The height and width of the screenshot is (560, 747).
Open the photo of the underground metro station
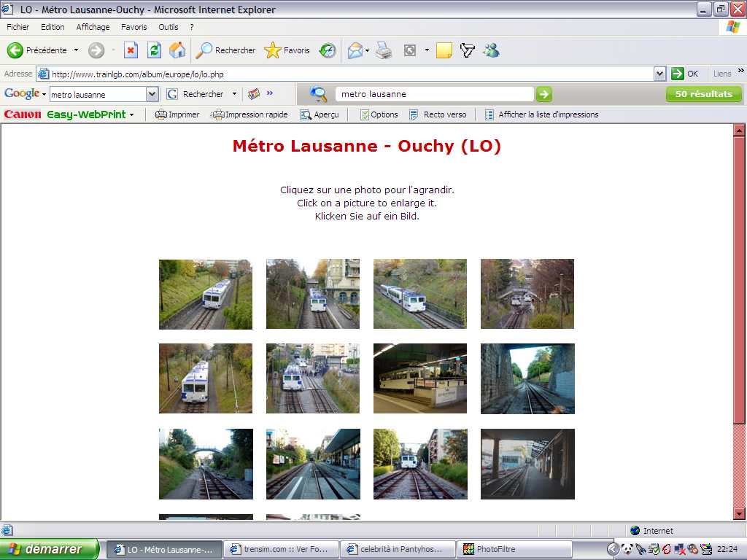tap(419, 378)
